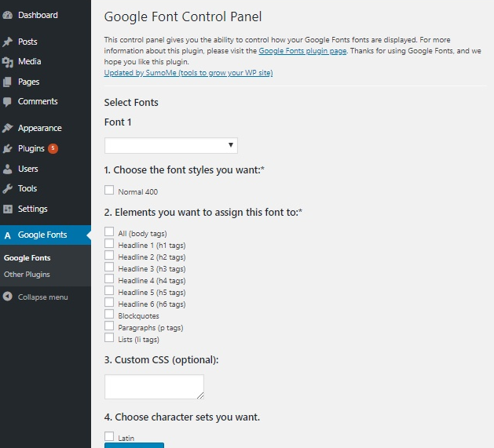494x448 pixels.
Task: Select the Google Fonts main menu item
Action: (46, 235)
